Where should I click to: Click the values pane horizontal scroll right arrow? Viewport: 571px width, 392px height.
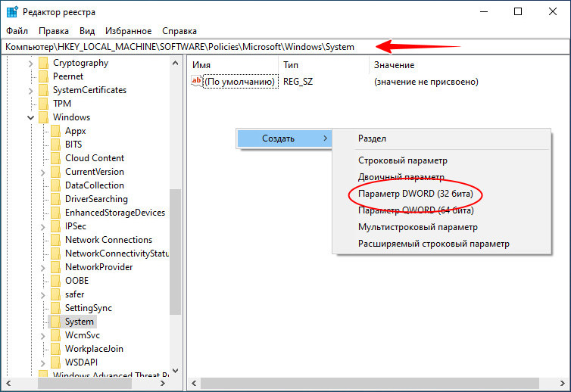point(563,383)
